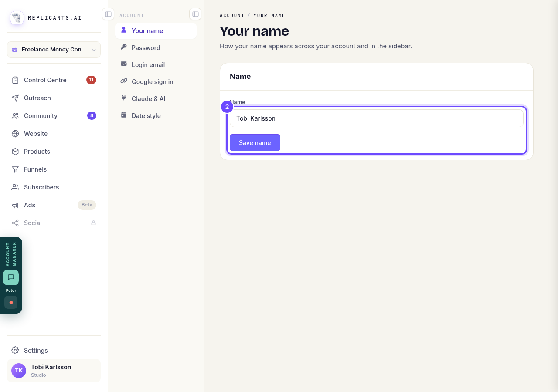Click the Ads Beta label badge
The height and width of the screenshot is (392, 558).
pyautogui.click(x=87, y=205)
